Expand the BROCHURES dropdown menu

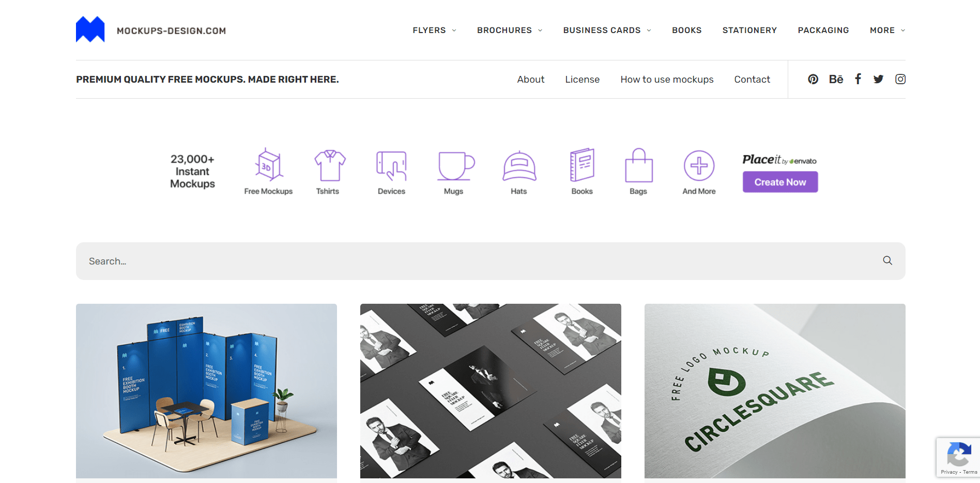click(x=509, y=30)
